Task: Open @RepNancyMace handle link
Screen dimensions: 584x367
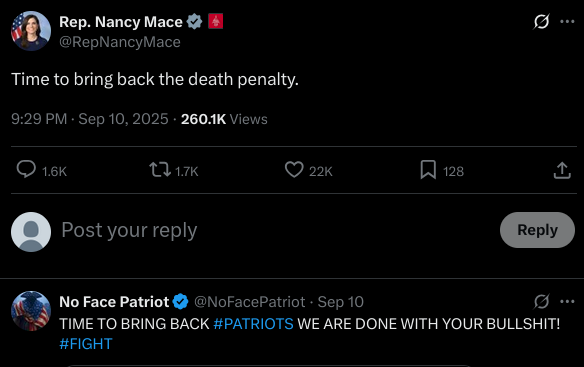Action: 120,42
